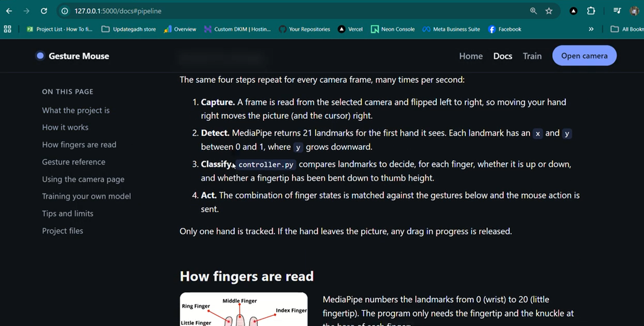Jump to Using the camera page
This screenshot has height=326, width=644.
83,179
